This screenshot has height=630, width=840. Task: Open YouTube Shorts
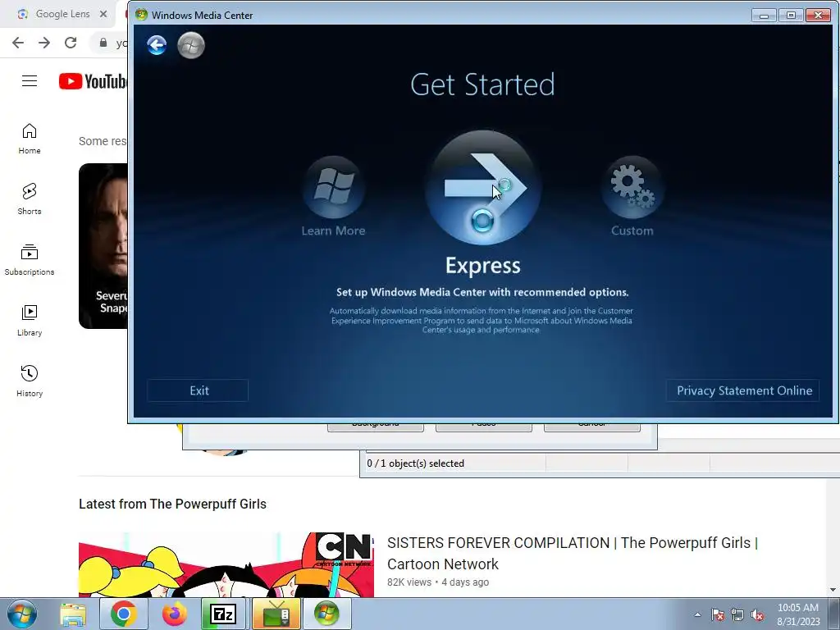pyautogui.click(x=30, y=199)
